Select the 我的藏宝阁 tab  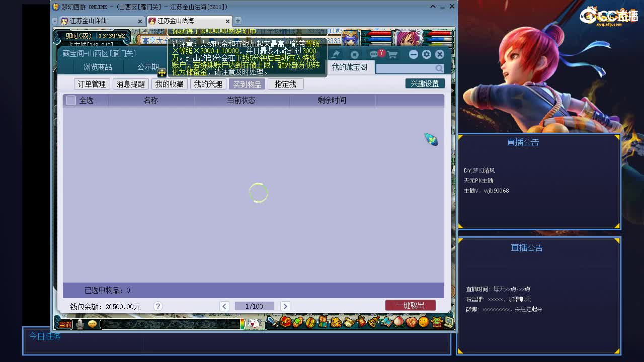(x=349, y=67)
